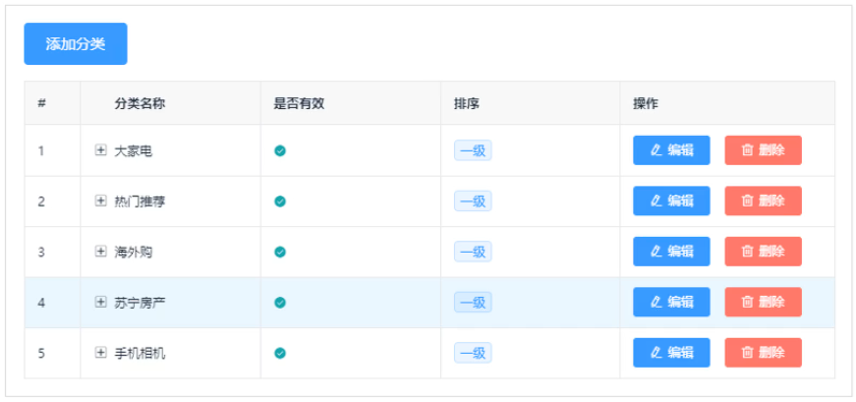Delete the 海外购 category
The height and width of the screenshot is (402, 856).
coord(762,252)
